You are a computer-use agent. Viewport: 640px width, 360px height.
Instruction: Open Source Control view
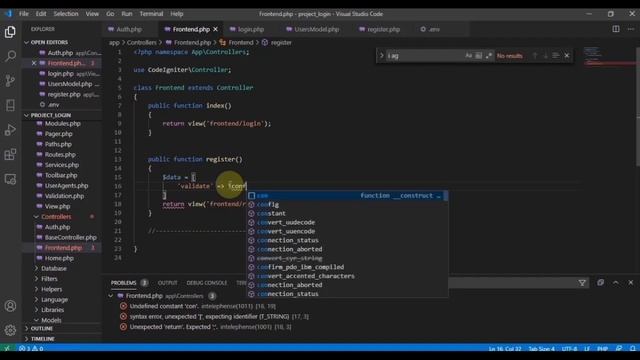pyautogui.click(x=10, y=80)
